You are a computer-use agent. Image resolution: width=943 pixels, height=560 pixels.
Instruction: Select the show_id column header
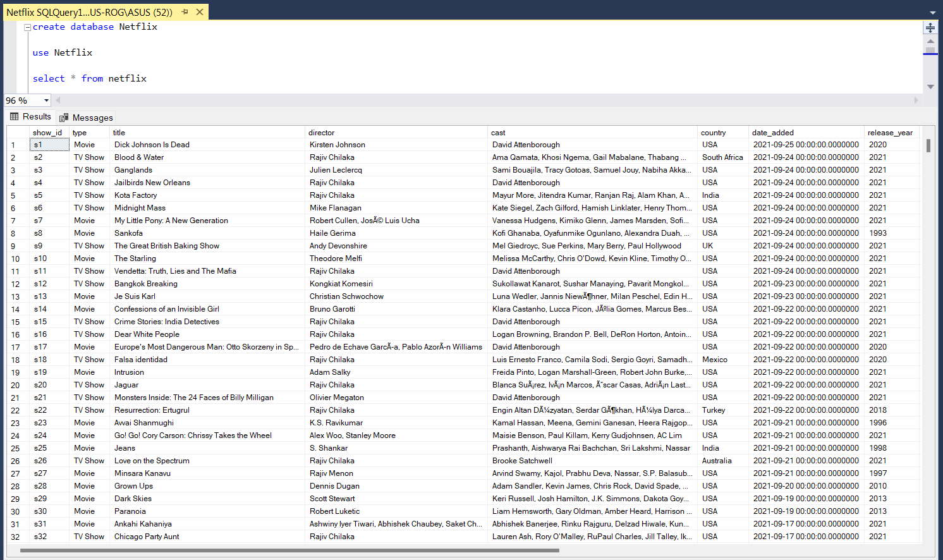[x=49, y=133]
